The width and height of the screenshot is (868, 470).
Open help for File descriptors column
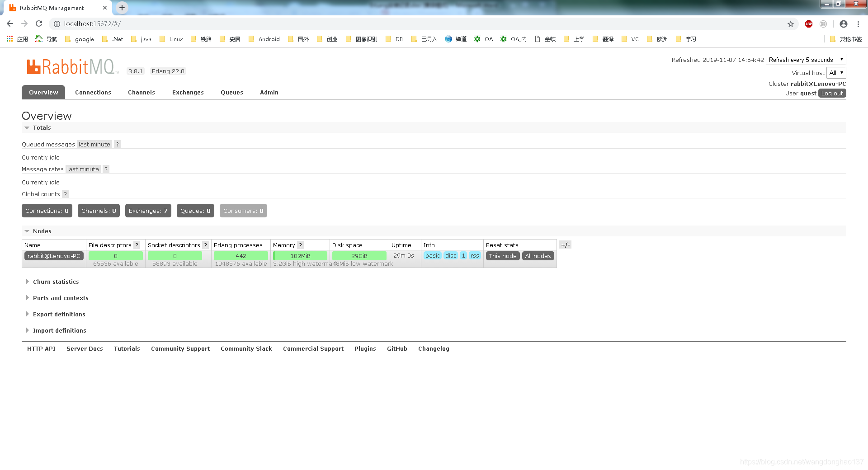click(x=137, y=245)
